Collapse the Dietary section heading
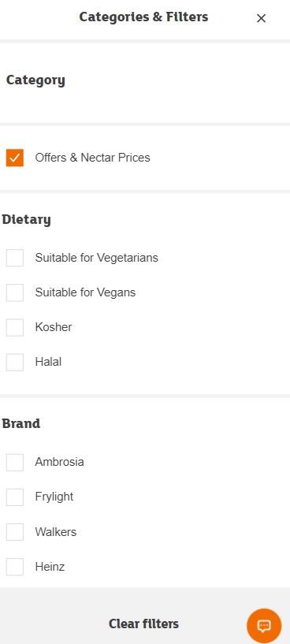Image resolution: width=290 pixels, height=644 pixels. point(26,219)
